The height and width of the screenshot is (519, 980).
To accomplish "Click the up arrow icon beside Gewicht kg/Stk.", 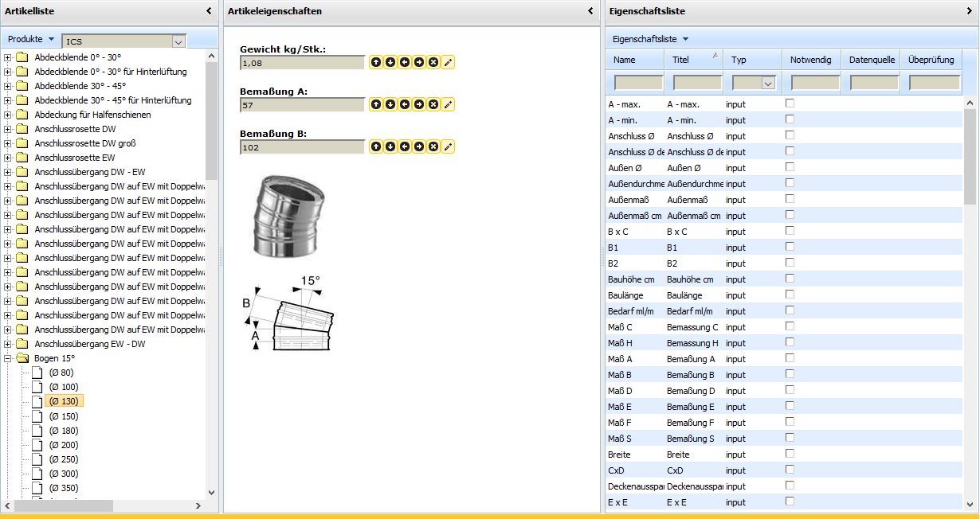I will click(x=376, y=62).
